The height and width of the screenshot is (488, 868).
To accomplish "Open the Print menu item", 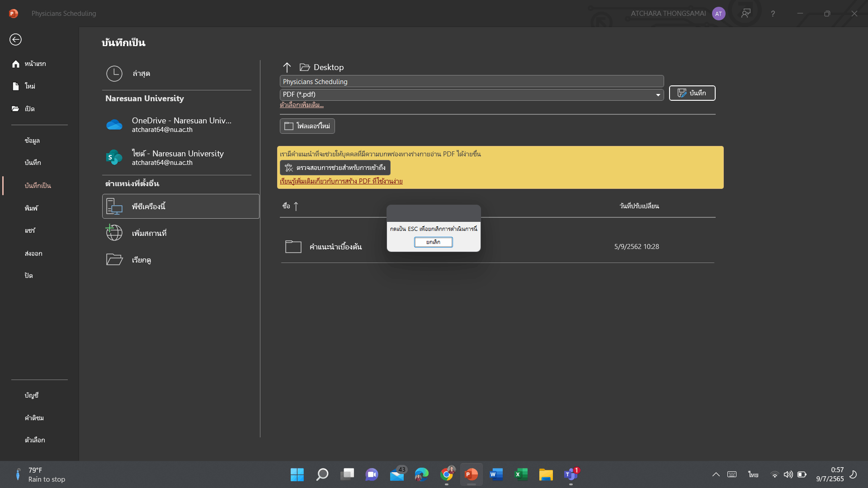I will [x=31, y=208].
